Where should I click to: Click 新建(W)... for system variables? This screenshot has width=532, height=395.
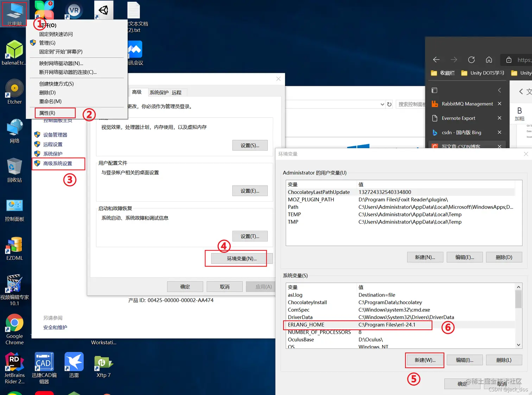[x=425, y=360]
